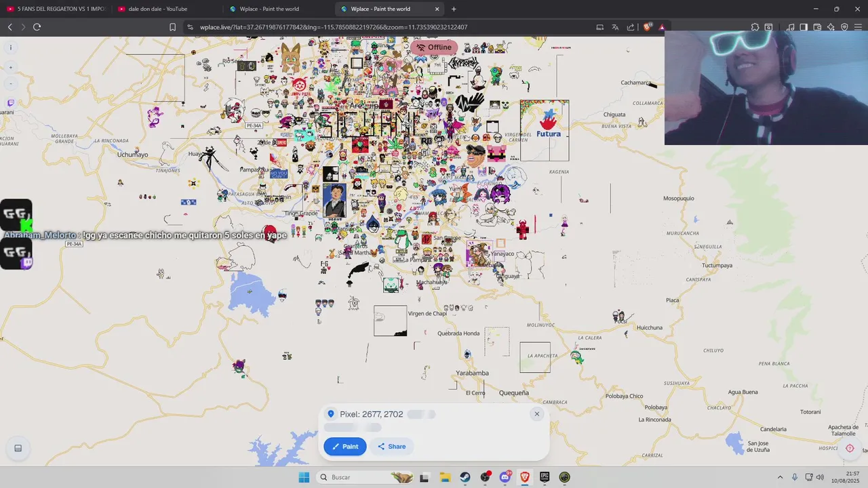Screen dimensions: 868x488
Task: Open site settings icon in address bar
Action: (190, 27)
